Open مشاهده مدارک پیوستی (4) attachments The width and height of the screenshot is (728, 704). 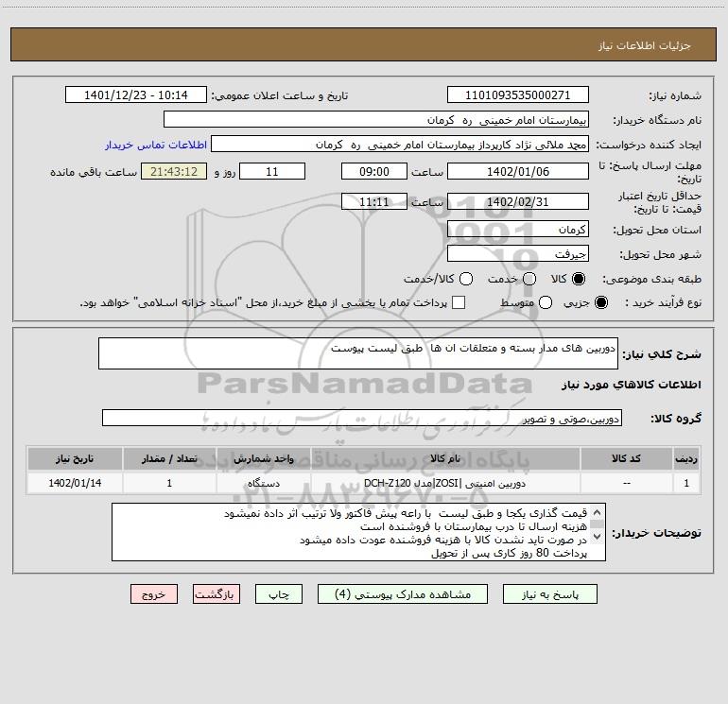pos(403,594)
